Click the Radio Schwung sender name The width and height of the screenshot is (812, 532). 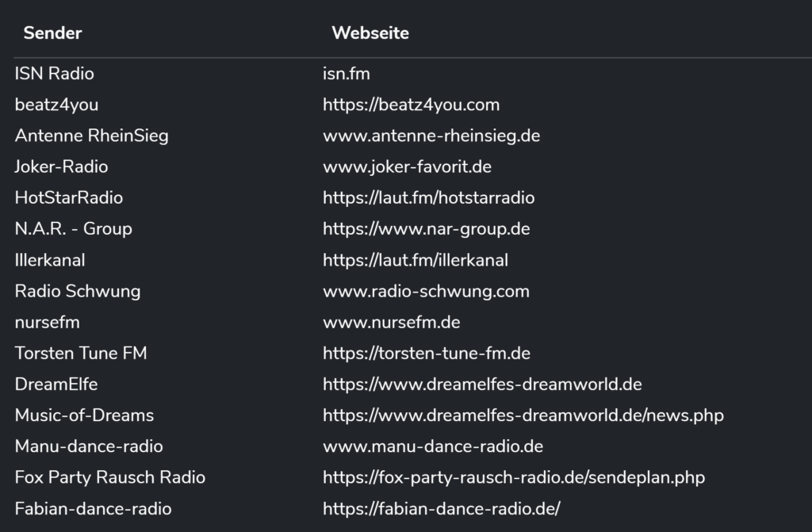77,291
